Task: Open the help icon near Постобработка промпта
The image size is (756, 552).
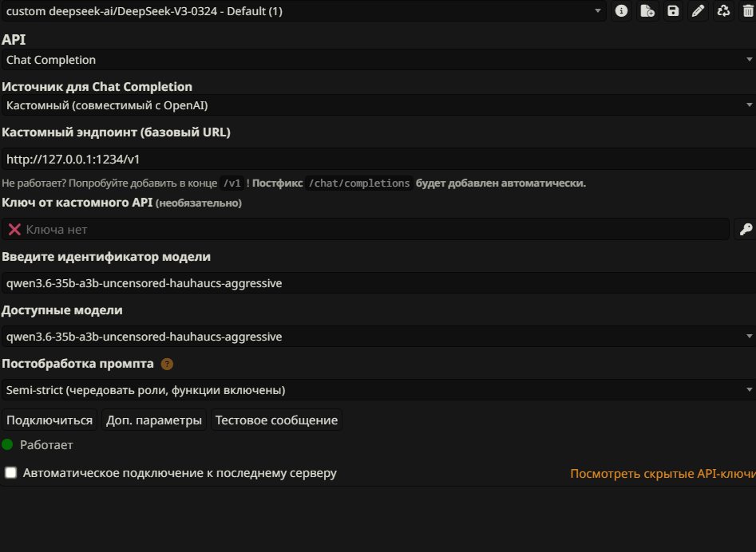Action: 167,365
